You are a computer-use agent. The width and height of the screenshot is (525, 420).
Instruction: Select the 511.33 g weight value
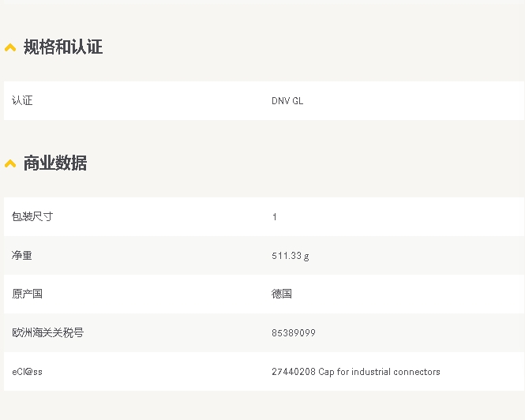coord(291,256)
